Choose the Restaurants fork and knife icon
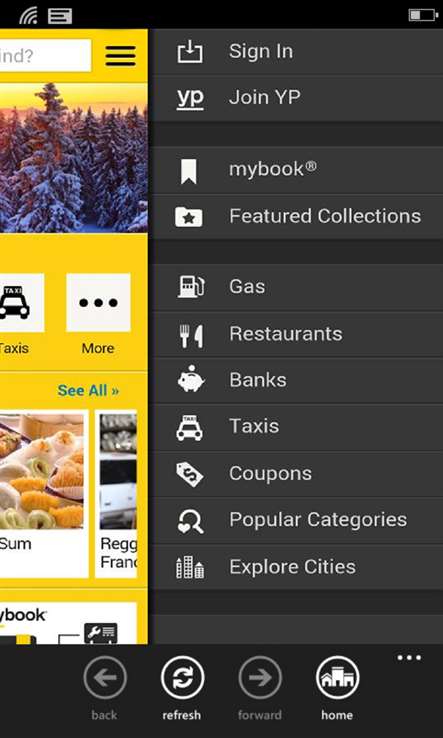This screenshot has height=738, width=443. (191, 336)
